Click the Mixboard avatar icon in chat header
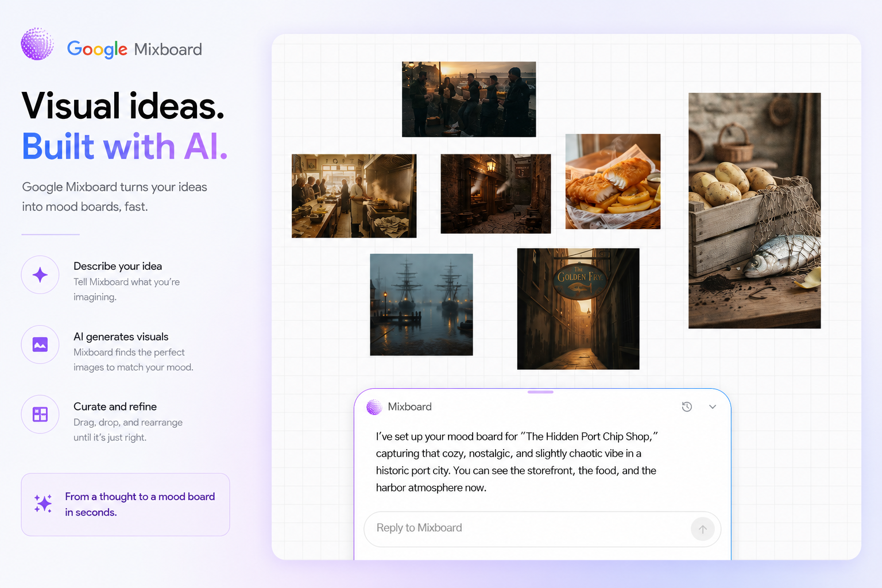This screenshot has width=882, height=588. (x=374, y=407)
